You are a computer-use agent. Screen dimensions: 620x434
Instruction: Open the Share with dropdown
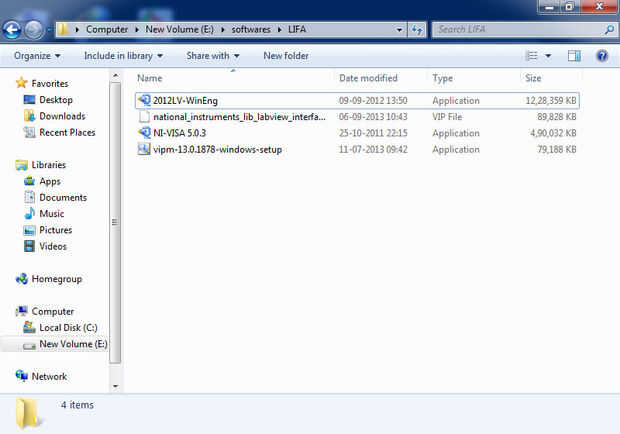(x=213, y=56)
